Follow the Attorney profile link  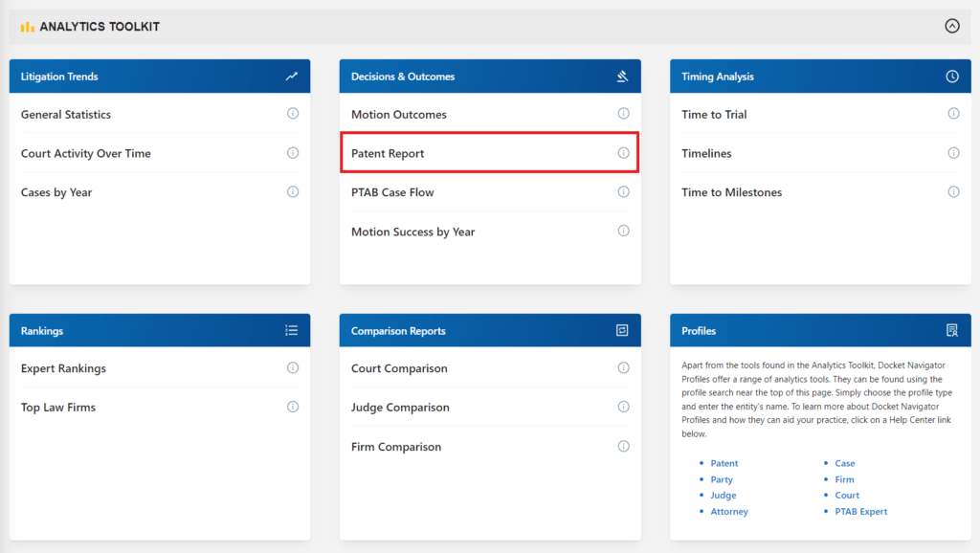tap(728, 511)
